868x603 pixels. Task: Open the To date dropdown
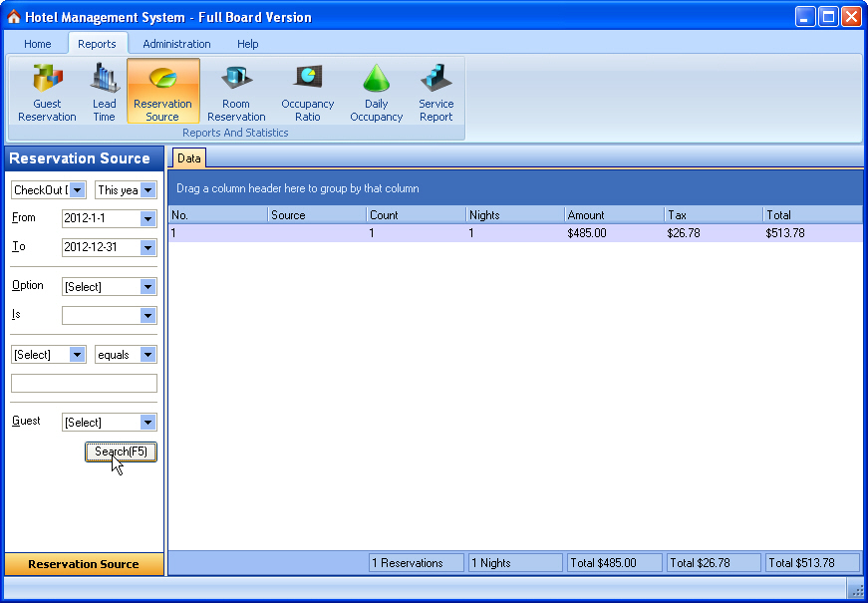point(148,248)
